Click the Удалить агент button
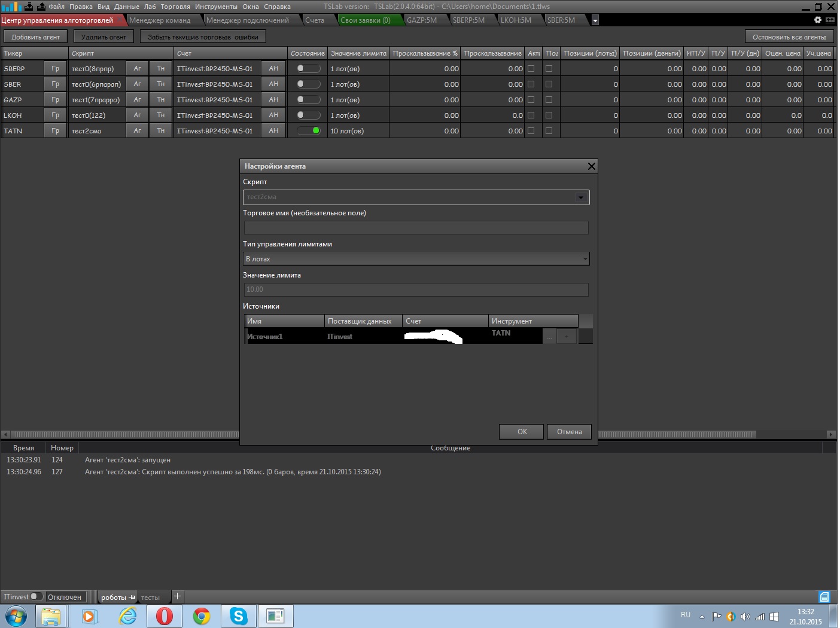The image size is (840, 628). click(104, 37)
